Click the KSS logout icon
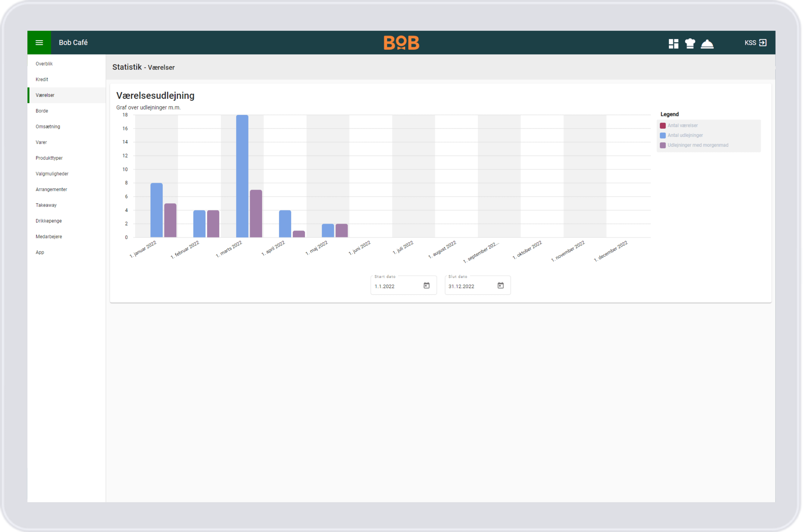 [763, 43]
